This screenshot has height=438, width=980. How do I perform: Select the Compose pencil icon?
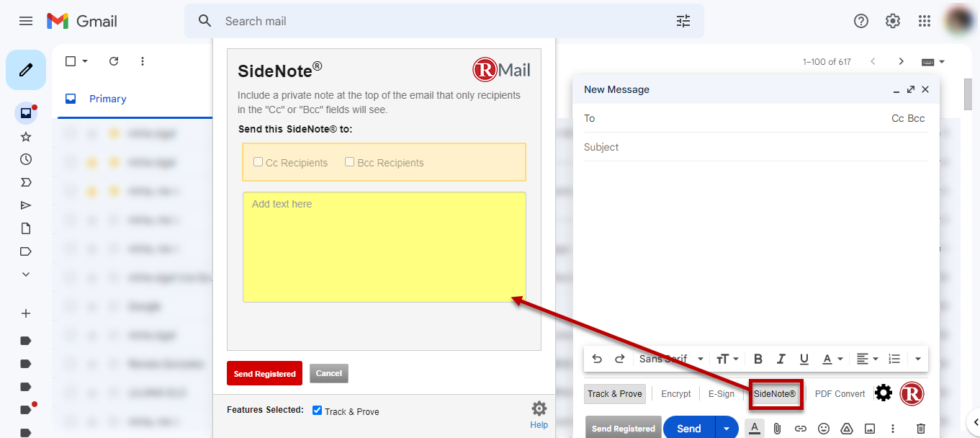pyautogui.click(x=26, y=69)
